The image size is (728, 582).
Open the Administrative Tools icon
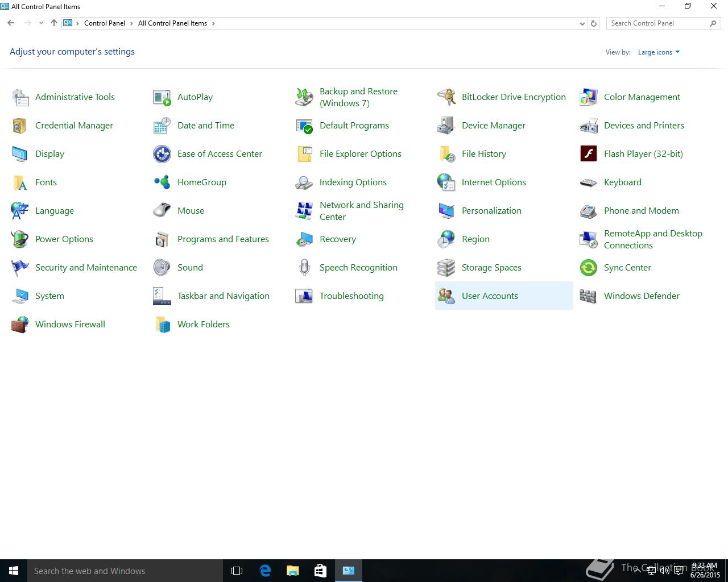pyautogui.click(x=20, y=97)
